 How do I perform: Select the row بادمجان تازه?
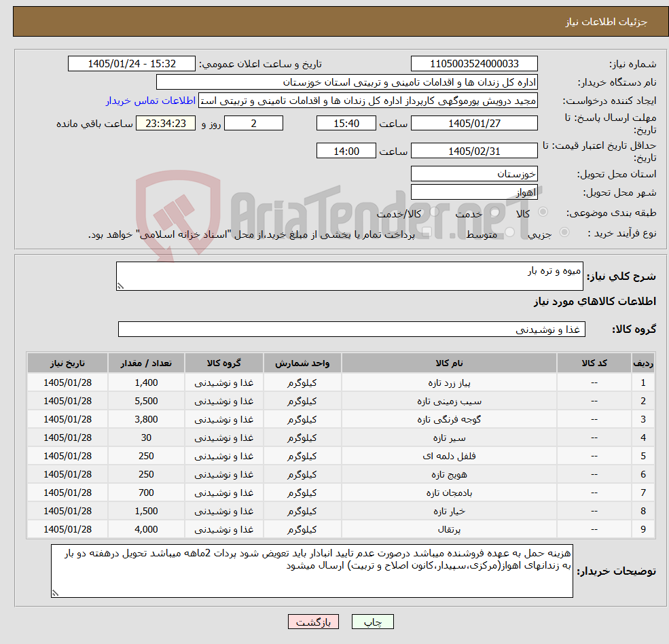point(340,493)
